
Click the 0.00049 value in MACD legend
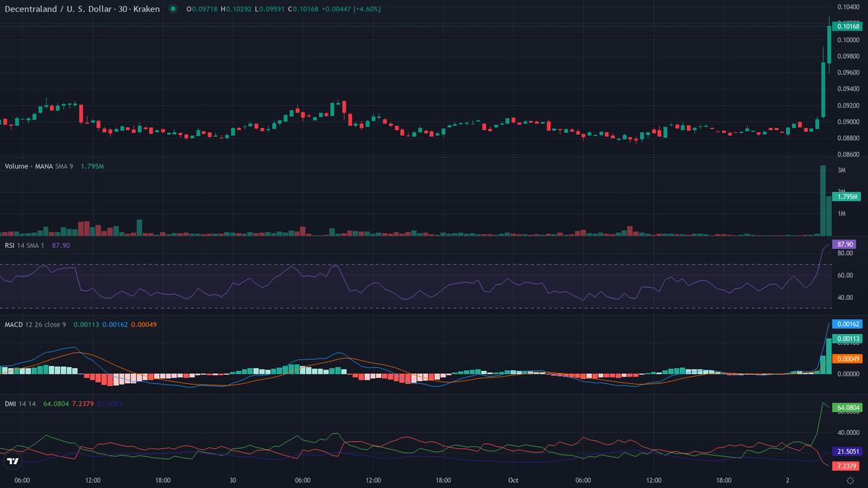(145, 325)
